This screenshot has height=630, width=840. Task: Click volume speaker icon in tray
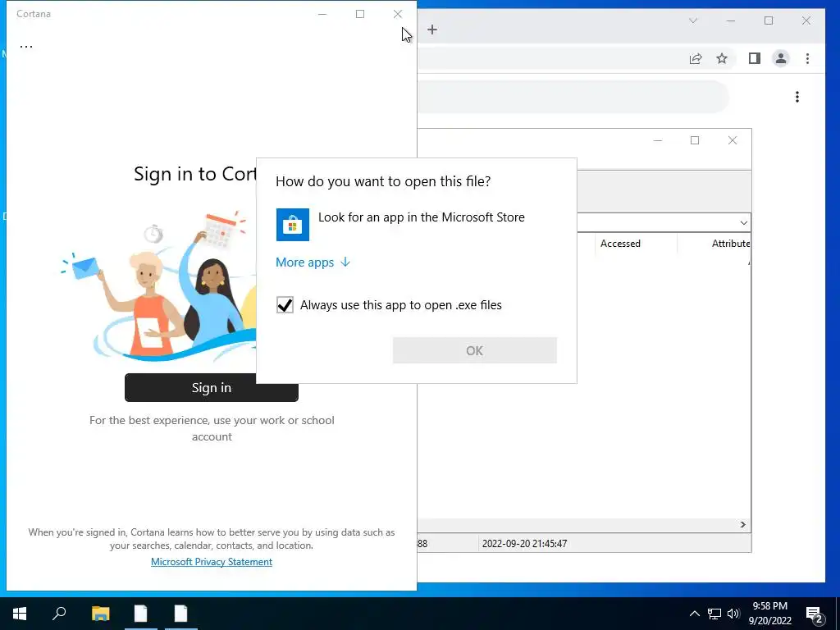pyautogui.click(x=733, y=614)
